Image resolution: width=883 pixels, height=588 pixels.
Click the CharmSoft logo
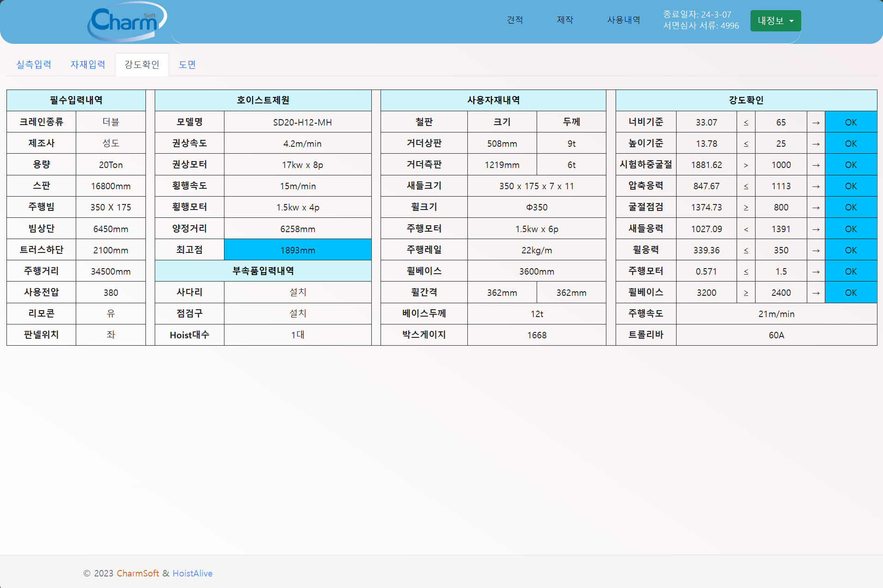127,21
